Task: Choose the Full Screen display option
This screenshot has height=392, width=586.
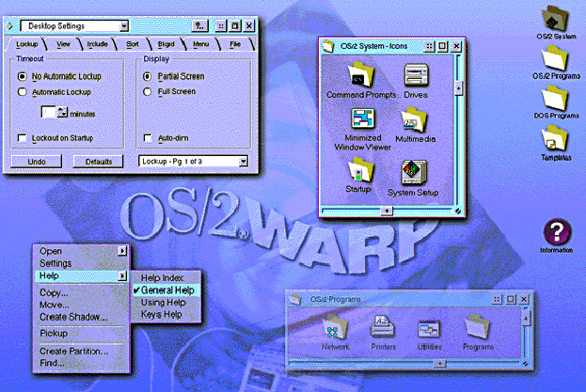Action: [148, 92]
